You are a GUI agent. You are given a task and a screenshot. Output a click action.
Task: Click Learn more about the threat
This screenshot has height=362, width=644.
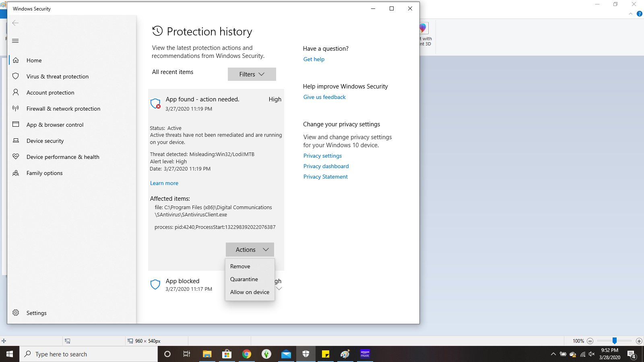click(x=164, y=183)
